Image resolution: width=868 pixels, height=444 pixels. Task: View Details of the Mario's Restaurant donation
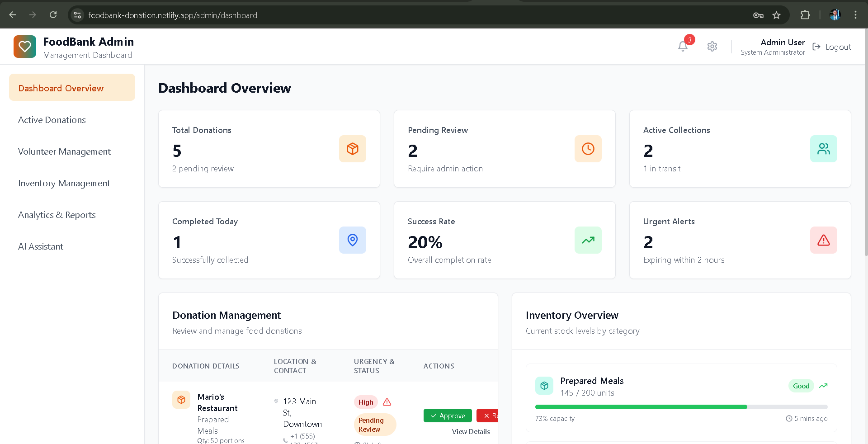pyautogui.click(x=471, y=431)
